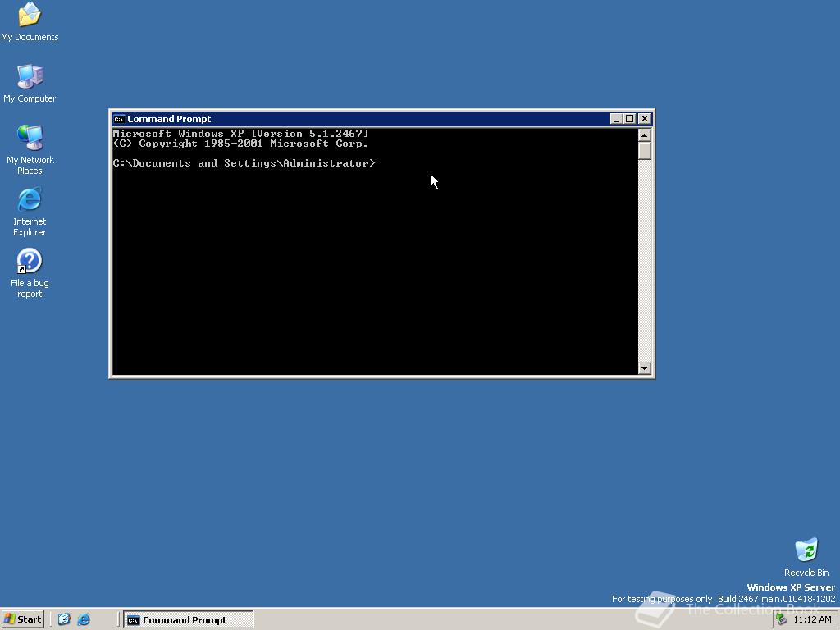Select the File a bug report shortcut
The image size is (840, 630).
[x=30, y=273]
